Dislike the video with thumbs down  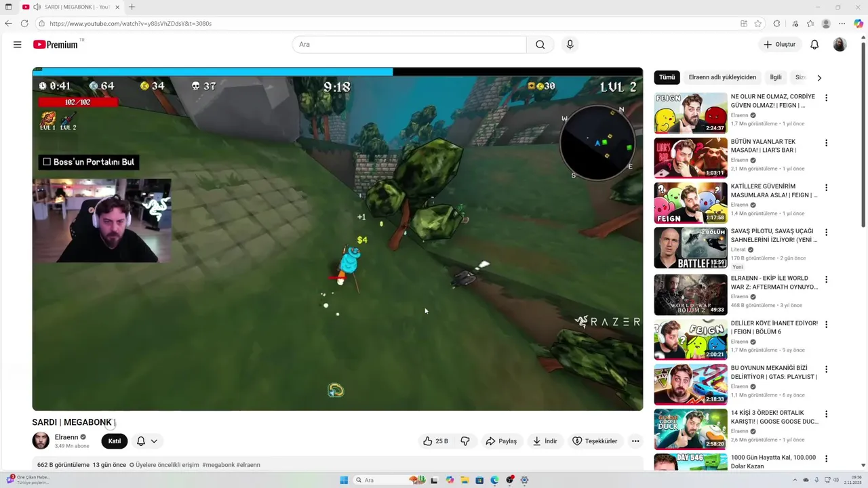(x=465, y=441)
